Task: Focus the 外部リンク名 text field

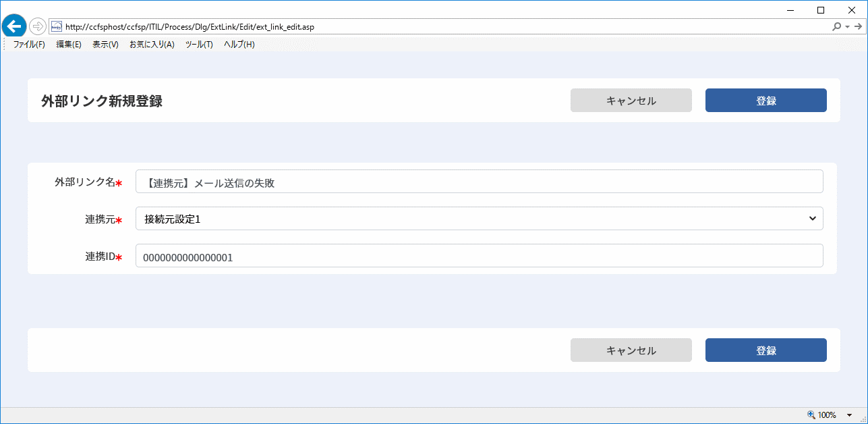Action: click(x=480, y=182)
